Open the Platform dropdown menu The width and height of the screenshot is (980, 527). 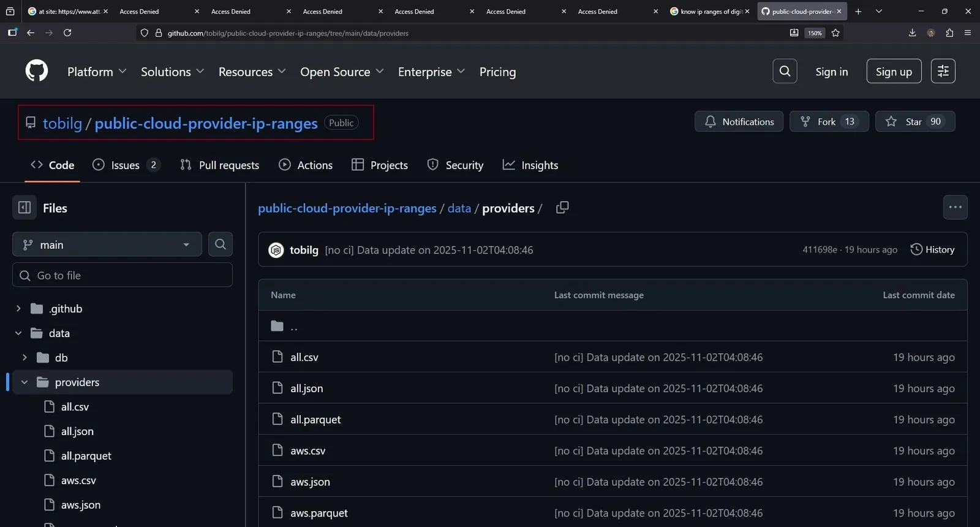click(97, 72)
